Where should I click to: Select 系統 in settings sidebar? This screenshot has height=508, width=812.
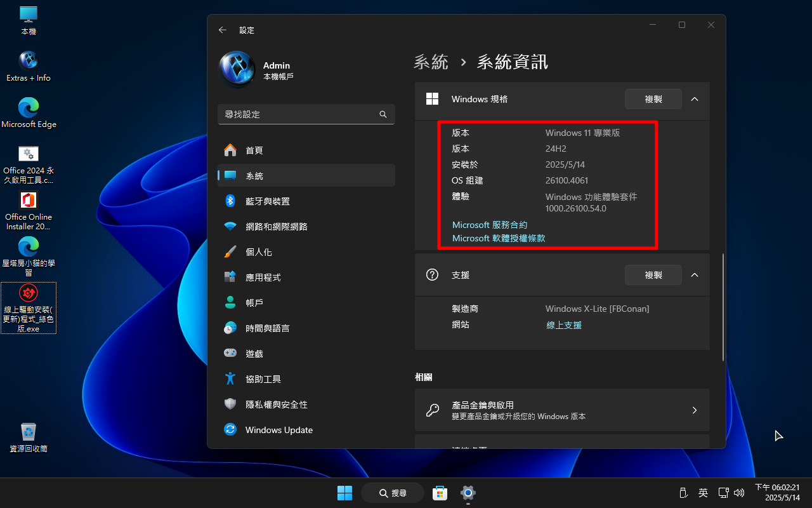pyautogui.click(x=306, y=176)
